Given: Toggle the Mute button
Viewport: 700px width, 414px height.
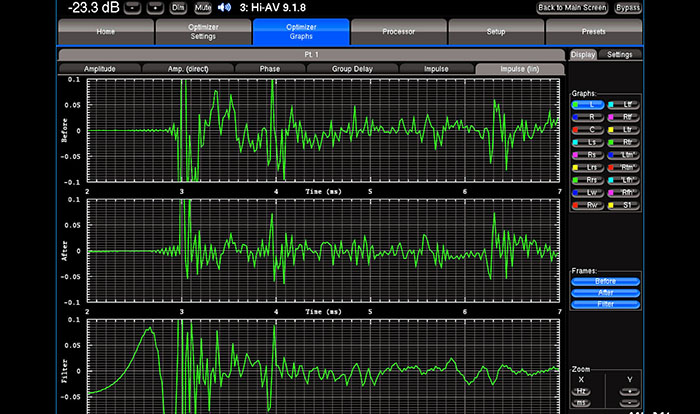Looking at the screenshot, I should [x=203, y=8].
